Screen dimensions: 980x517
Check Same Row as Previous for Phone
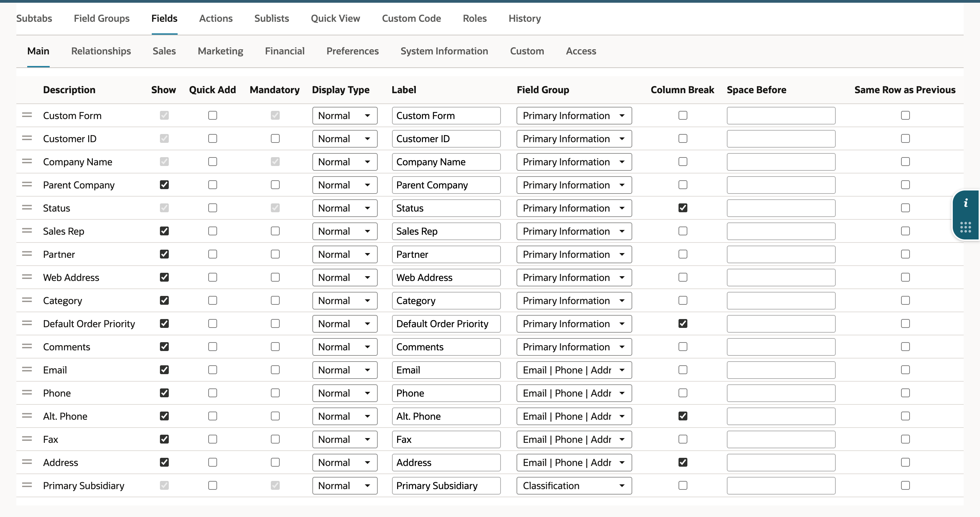pos(905,393)
